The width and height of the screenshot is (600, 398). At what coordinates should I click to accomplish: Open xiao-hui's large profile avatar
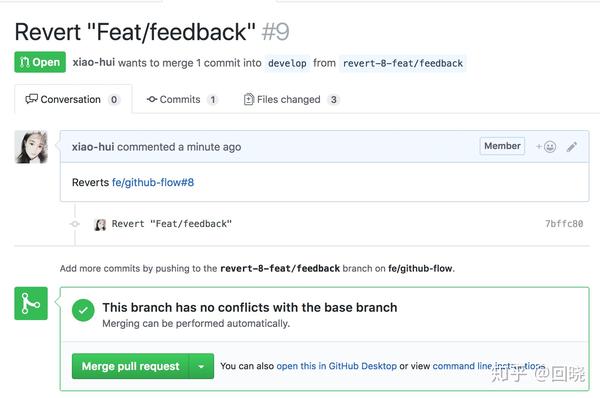[31, 147]
